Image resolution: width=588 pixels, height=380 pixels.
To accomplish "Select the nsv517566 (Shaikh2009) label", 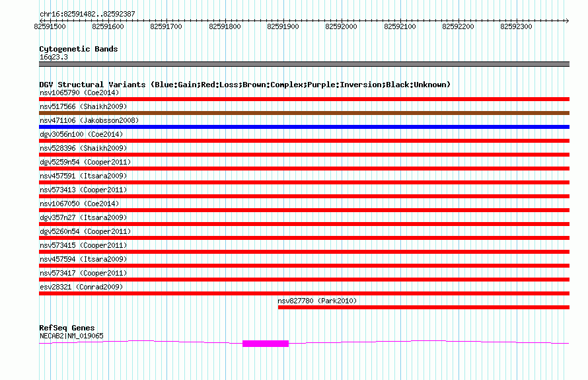I will tap(83, 106).
